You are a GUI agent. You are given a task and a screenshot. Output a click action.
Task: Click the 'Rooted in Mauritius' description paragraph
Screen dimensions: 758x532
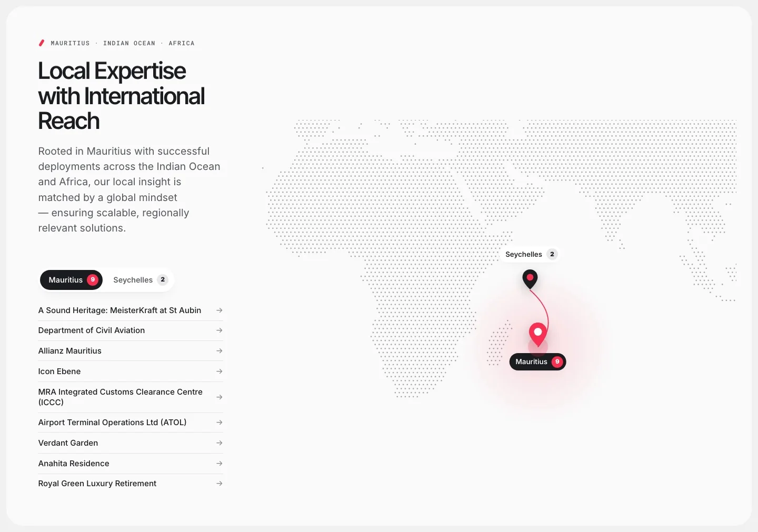click(129, 189)
